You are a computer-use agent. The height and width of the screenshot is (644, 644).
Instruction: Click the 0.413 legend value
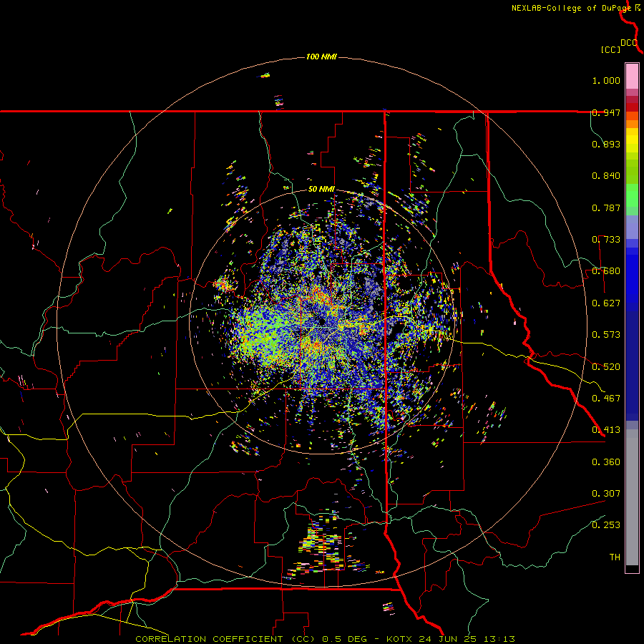pyautogui.click(x=606, y=430)
